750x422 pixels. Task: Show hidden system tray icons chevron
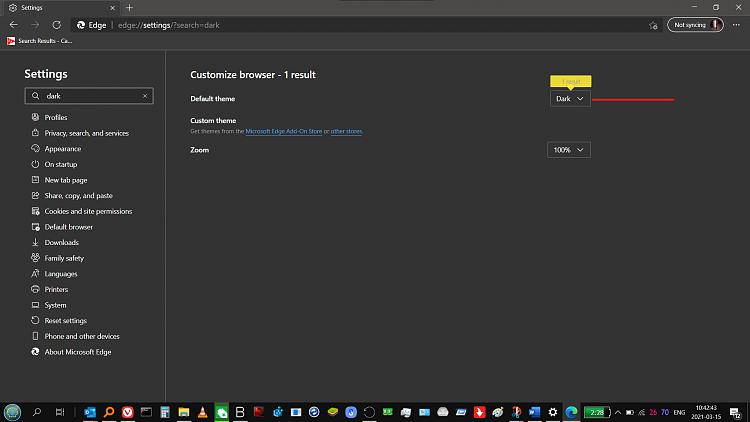click(618, 412)
